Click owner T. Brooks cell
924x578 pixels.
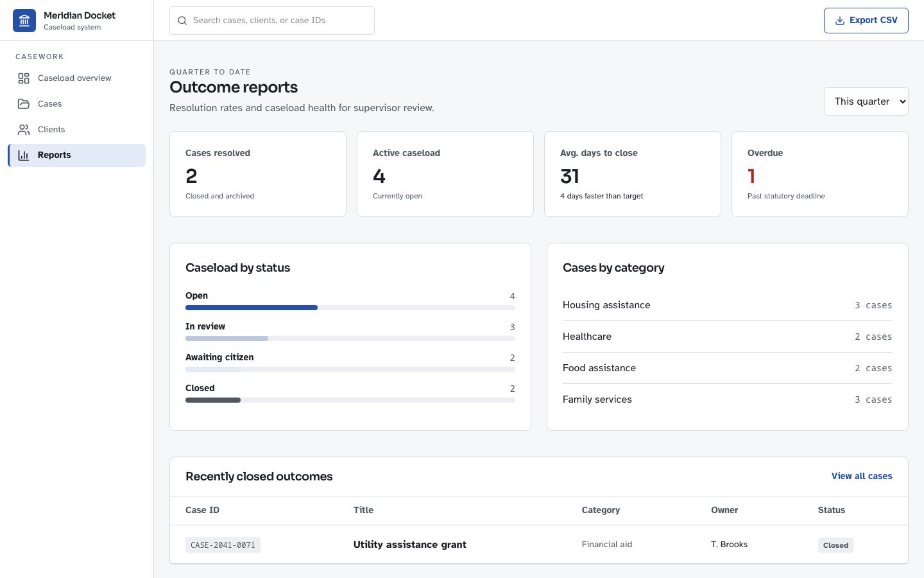(729, 545)
